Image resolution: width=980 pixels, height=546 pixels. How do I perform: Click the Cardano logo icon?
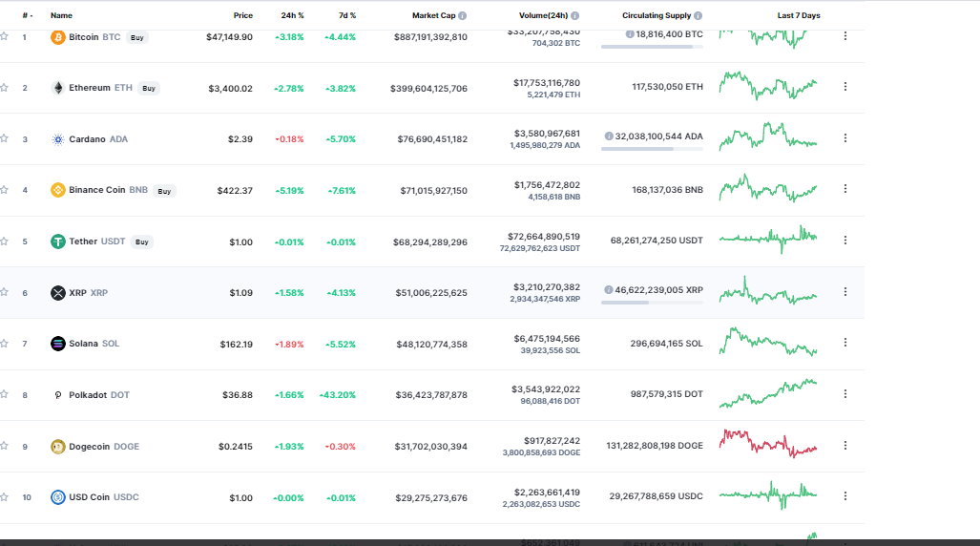pyautogui.click(x=57, y=139)
